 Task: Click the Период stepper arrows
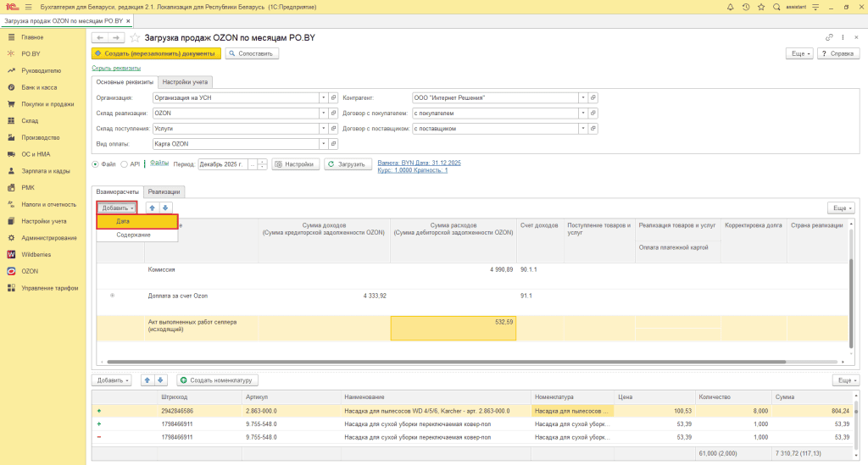(x=263, y=164)
